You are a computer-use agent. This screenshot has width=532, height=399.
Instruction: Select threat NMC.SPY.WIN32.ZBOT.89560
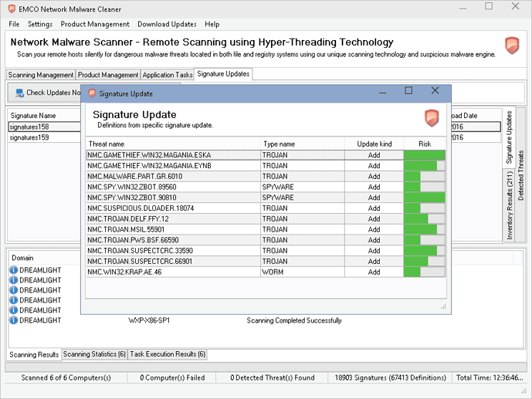173,187
